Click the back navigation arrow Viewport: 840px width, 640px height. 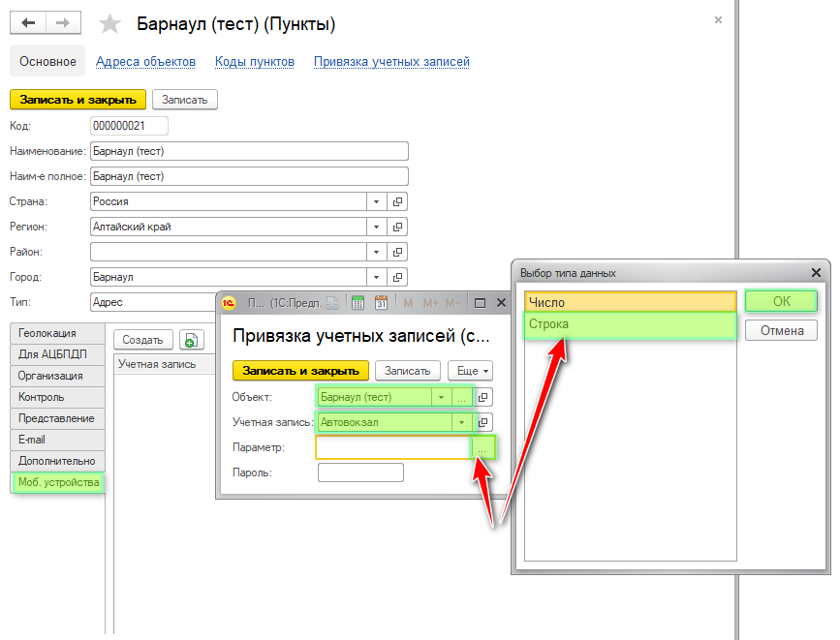28,23
